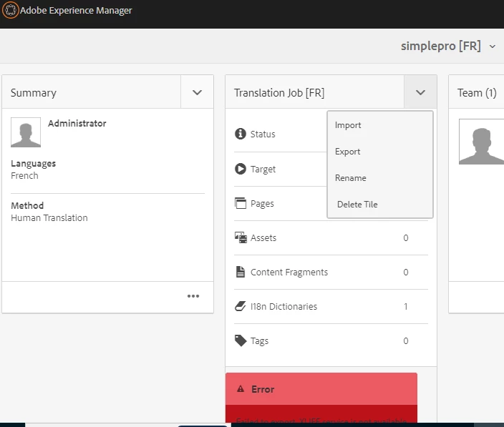Click the French language value
This screenshot has width=504, height=427.
click(x=24, y=176)
